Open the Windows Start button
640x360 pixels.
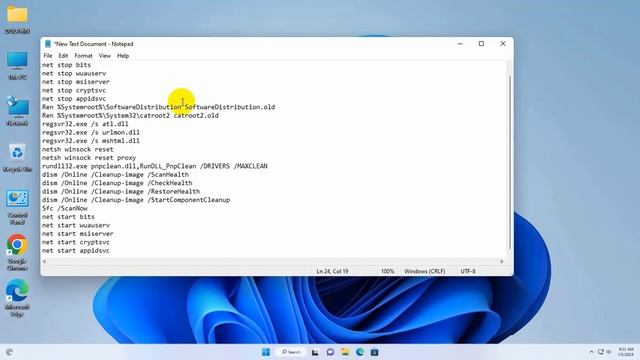(x=266, y=352)
